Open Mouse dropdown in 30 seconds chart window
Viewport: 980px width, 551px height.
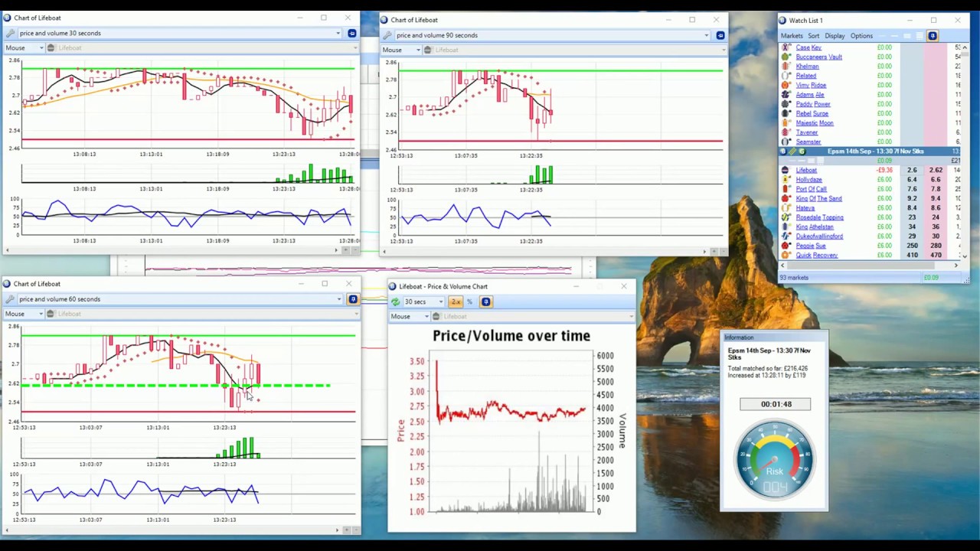pos(24,47)
